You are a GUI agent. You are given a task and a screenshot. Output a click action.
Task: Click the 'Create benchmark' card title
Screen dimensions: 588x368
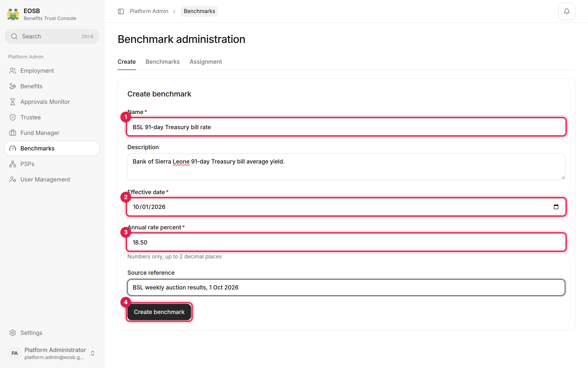(x=159, y=94)
